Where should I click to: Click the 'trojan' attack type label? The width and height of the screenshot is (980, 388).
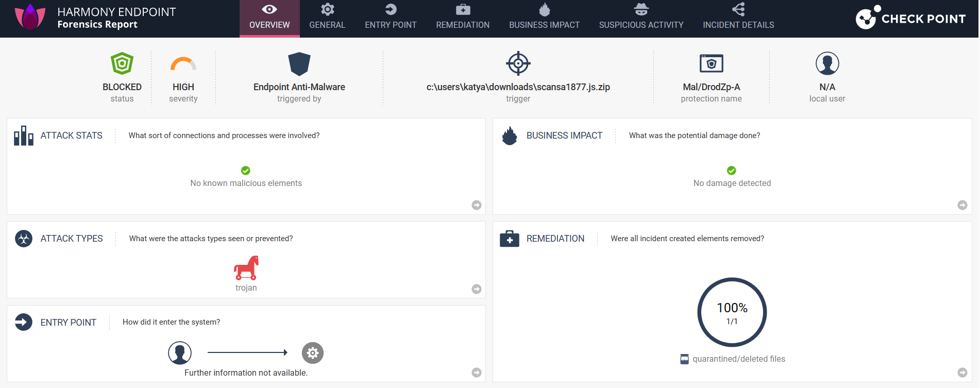click(x=246, y=288)
